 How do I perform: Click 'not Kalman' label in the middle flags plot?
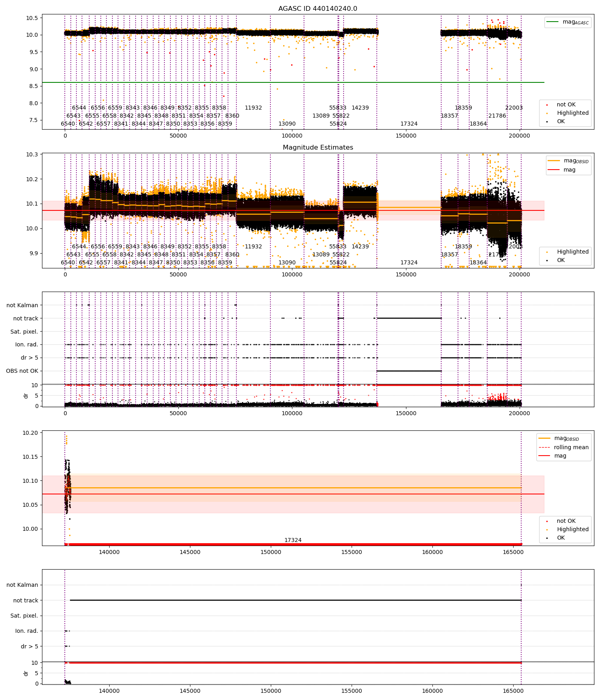click(22, 305)
